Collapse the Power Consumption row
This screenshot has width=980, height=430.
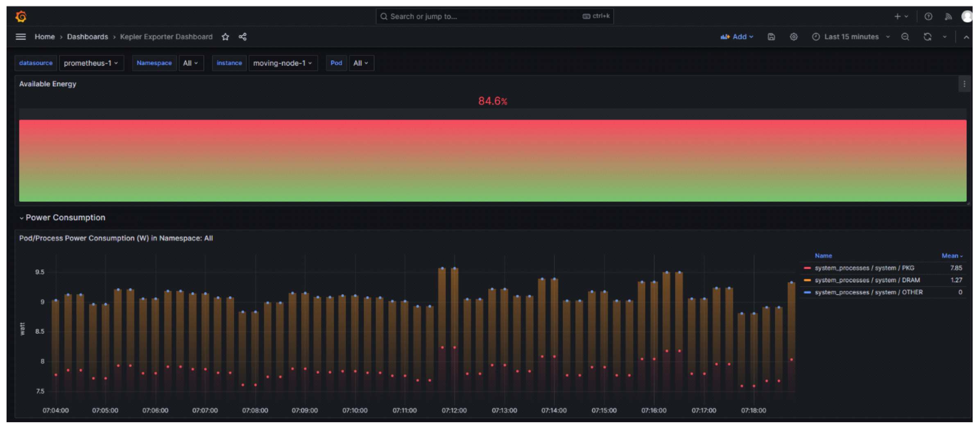click(65, 217)
